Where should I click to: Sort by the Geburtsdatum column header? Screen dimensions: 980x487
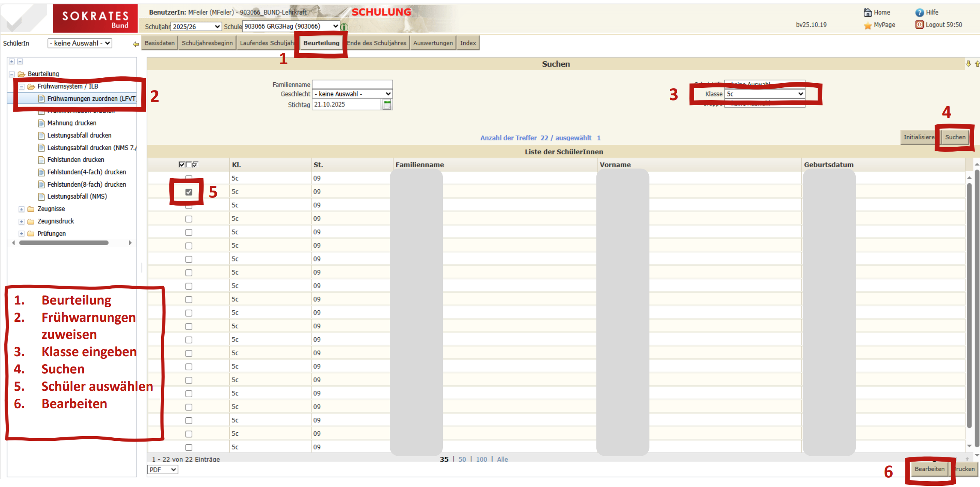pyautogui.click(x=828, y=165)
